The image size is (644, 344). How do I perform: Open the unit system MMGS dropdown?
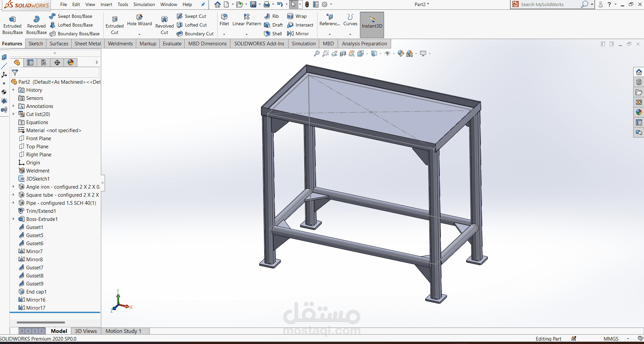click(628, 339)
